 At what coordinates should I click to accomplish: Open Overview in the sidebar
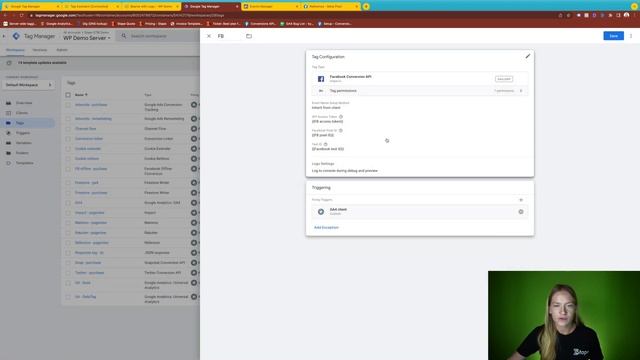click(24, 103)
